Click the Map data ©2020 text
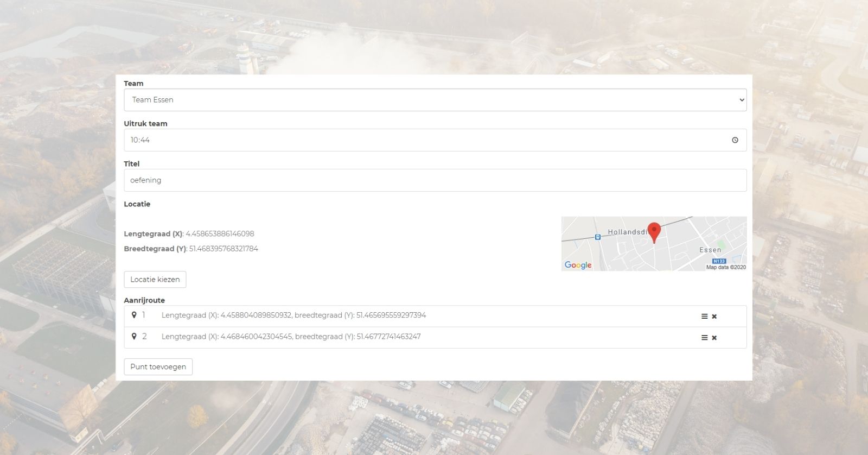 [726, 267]
